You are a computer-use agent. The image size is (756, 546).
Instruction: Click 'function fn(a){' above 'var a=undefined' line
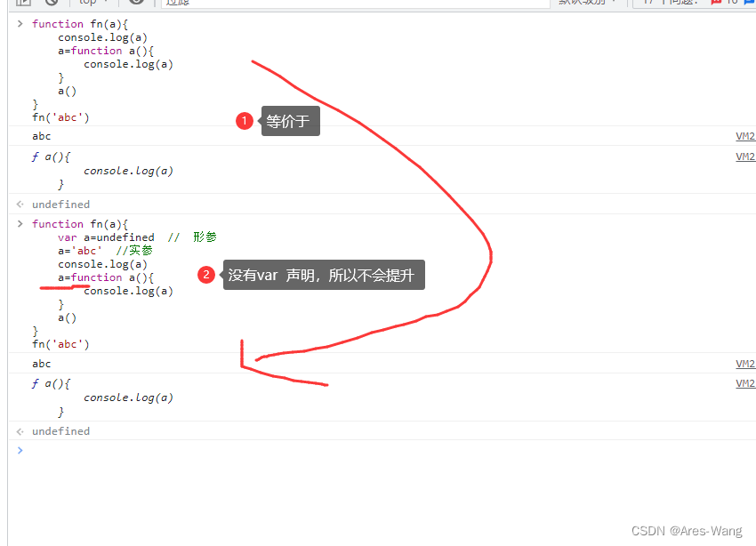pyautogui.click(x=80, y=224)
